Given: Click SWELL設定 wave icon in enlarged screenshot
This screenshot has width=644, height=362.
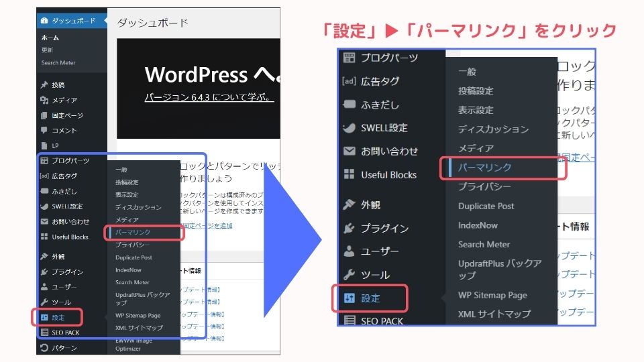Looking at the screenshot, I should point(349,127).
